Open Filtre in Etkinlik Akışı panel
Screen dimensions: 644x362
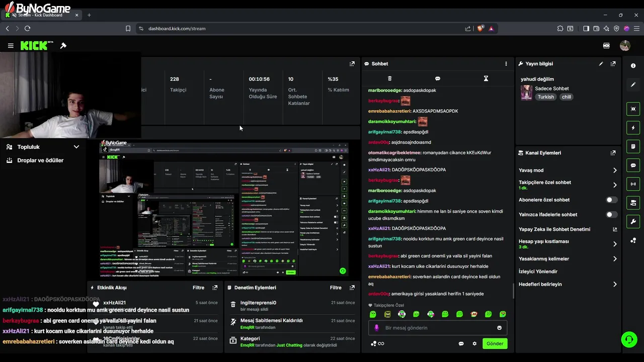coord(198,288)
